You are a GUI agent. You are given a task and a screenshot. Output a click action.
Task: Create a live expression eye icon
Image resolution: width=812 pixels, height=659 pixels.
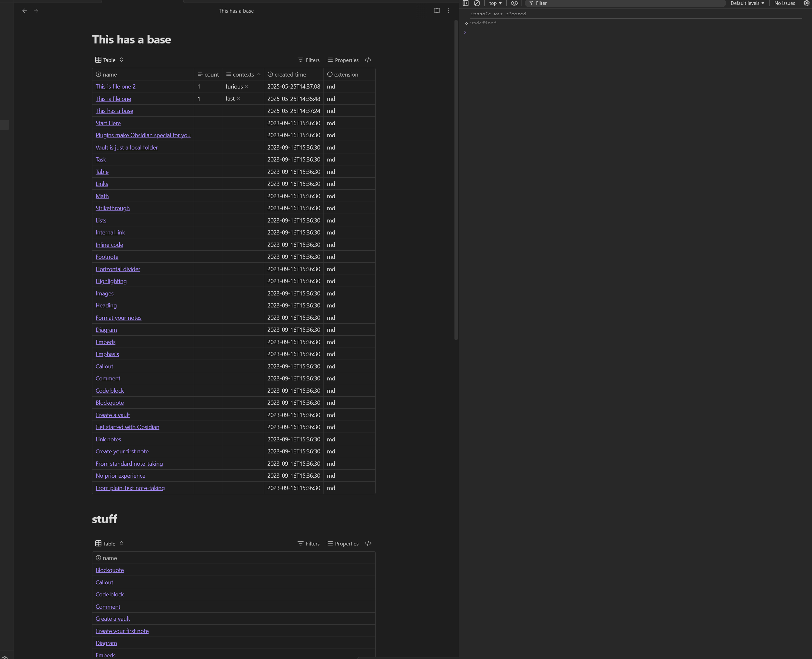click(x=514, y=3)
